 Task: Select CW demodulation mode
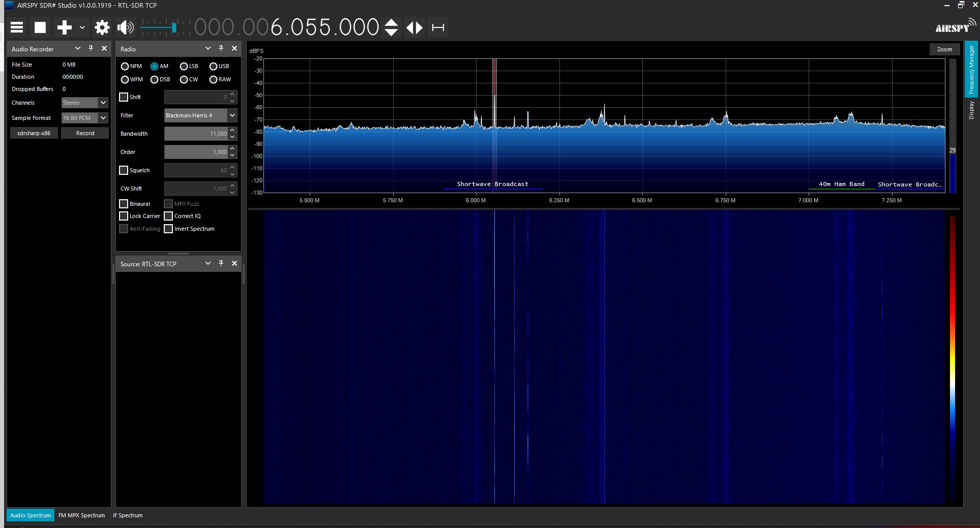(x=189, y=79)
